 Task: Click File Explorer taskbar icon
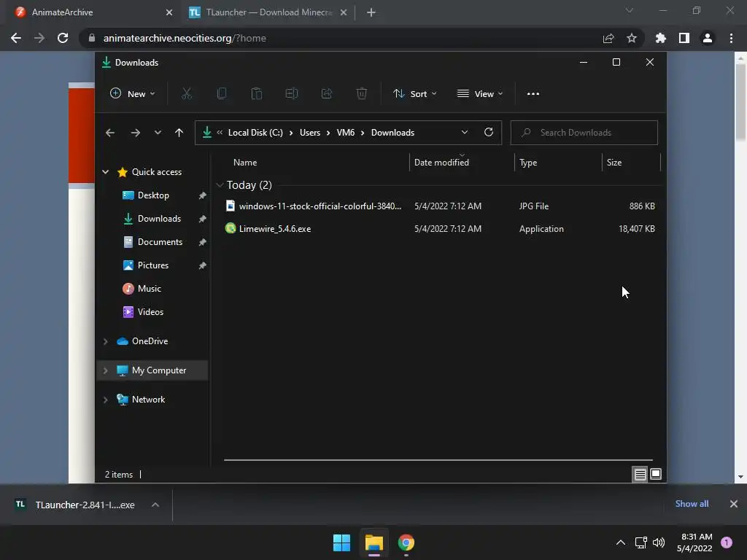pyautogui.click(x=374, y=542)
